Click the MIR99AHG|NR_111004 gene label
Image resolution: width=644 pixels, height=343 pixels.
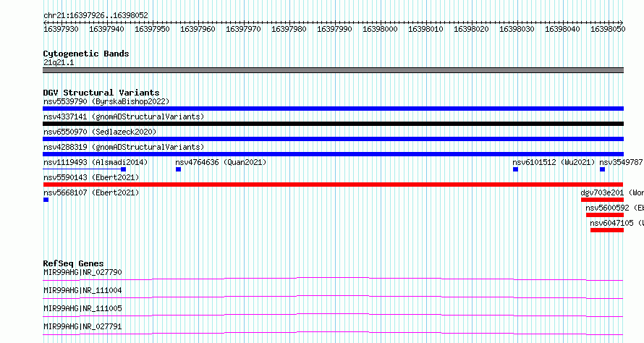82,290
